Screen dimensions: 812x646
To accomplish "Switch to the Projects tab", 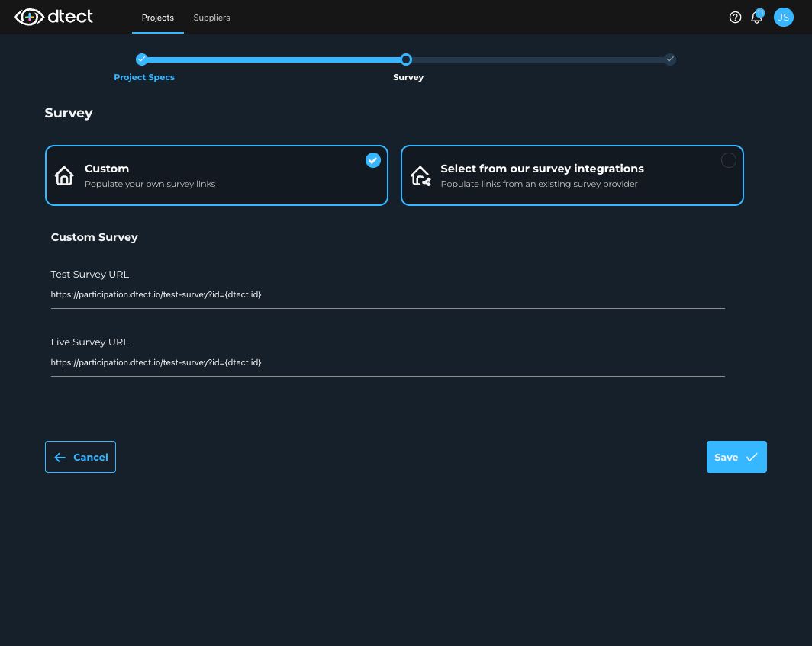I will point(157,18).
